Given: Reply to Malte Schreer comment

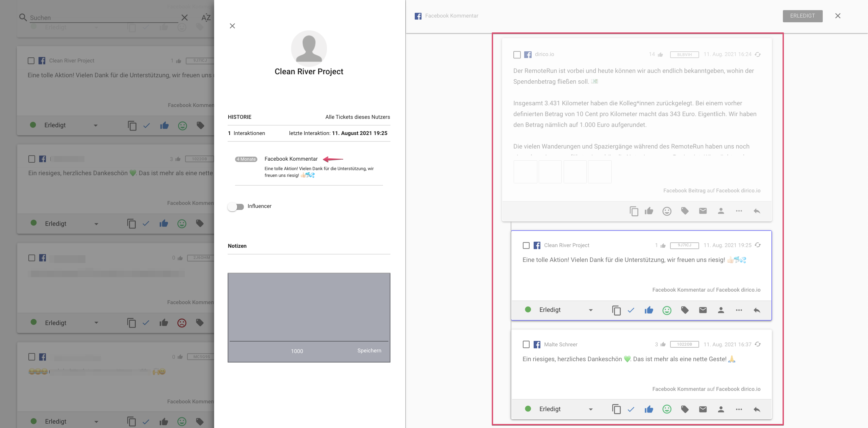Looking at the screenshot, I should pyautogui.click(x=757, y=409).
